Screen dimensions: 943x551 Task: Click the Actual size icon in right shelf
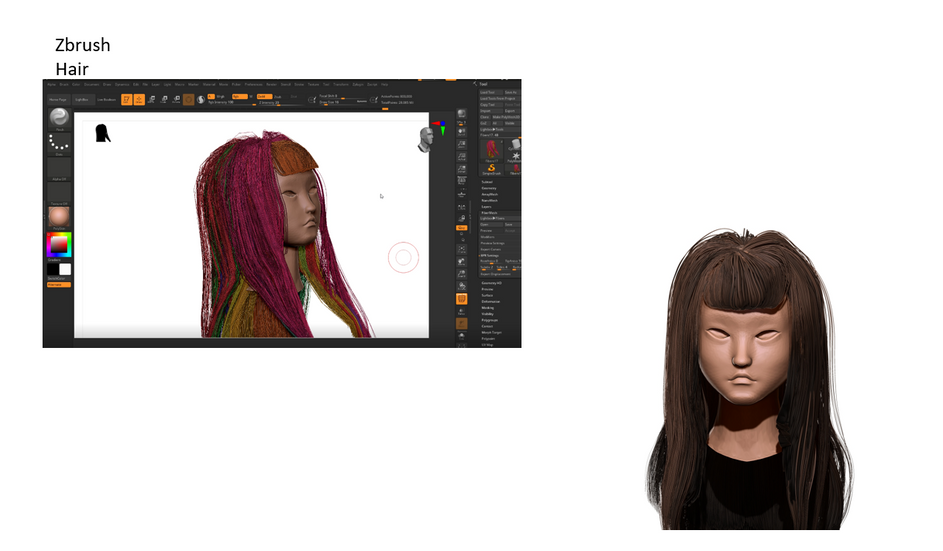pyautogui.click(x=461, y=157)
